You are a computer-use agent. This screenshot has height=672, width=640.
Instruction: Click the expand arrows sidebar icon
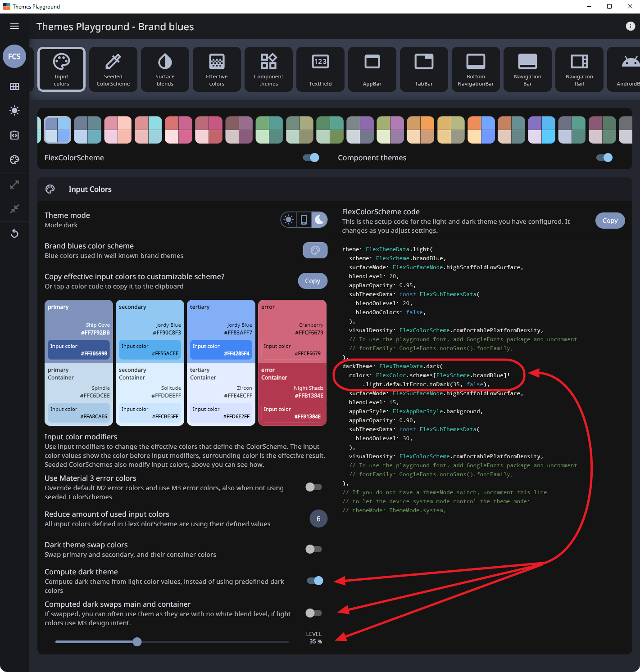click(x=14, y=184)
